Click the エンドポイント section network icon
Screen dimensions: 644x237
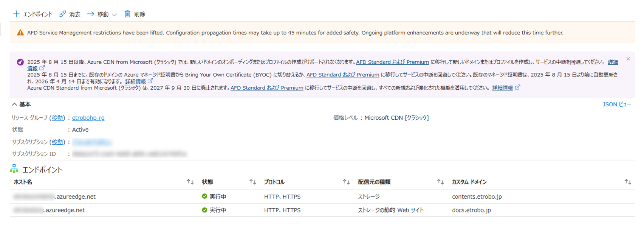pos(14,169)
